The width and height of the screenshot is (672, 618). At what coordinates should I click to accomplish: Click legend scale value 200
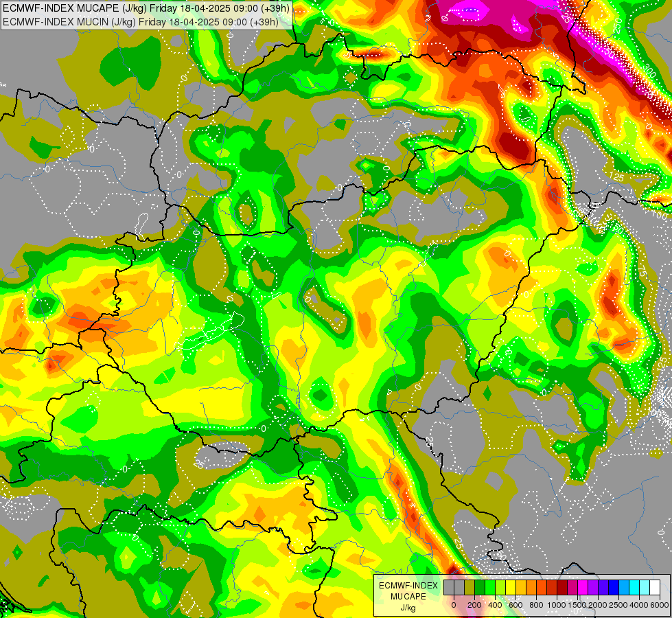coord(474,605)
